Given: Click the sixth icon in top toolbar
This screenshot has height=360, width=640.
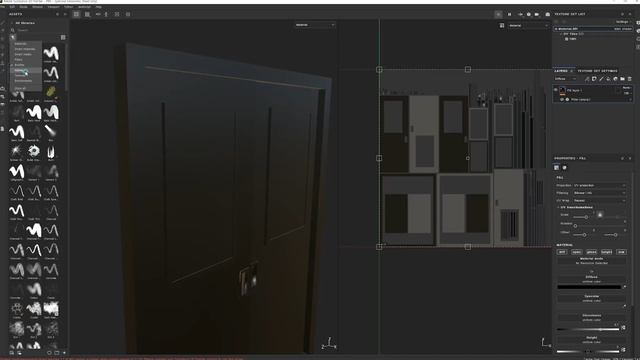Looking at the screenshot, I should (x=128, y=14).
